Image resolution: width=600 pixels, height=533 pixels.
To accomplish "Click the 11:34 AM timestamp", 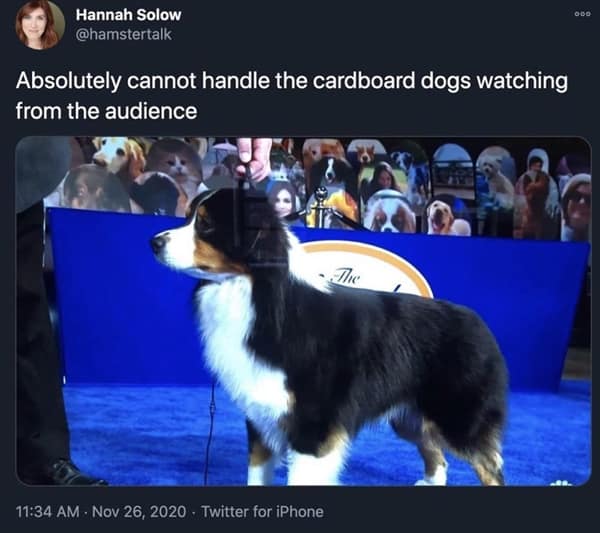I will 48,512.
